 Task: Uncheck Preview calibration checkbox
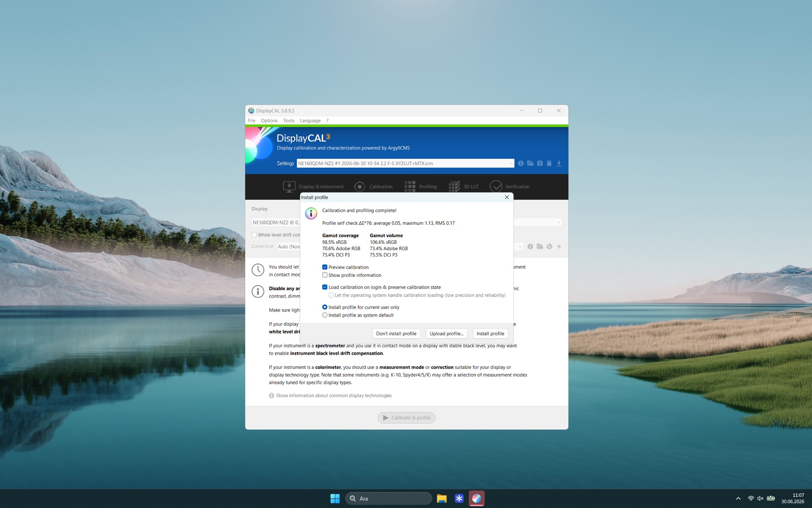tap(325, 267)
